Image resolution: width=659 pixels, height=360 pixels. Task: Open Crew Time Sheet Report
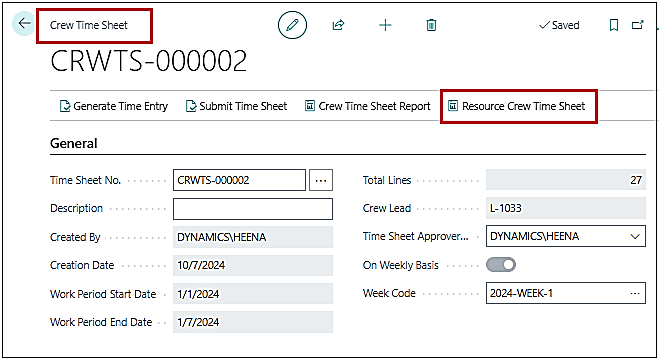coord(368,106)
